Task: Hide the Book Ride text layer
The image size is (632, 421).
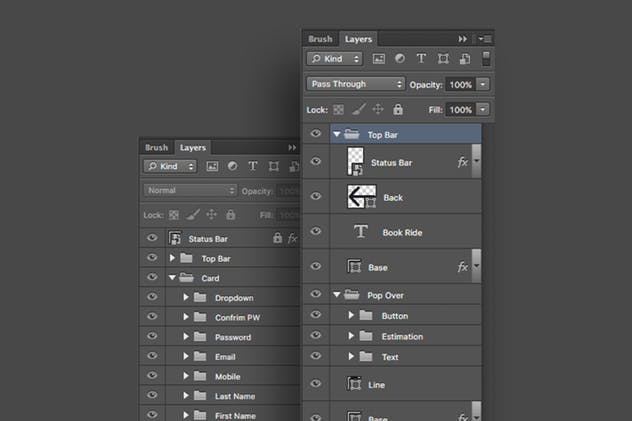Action: (316, 232)
